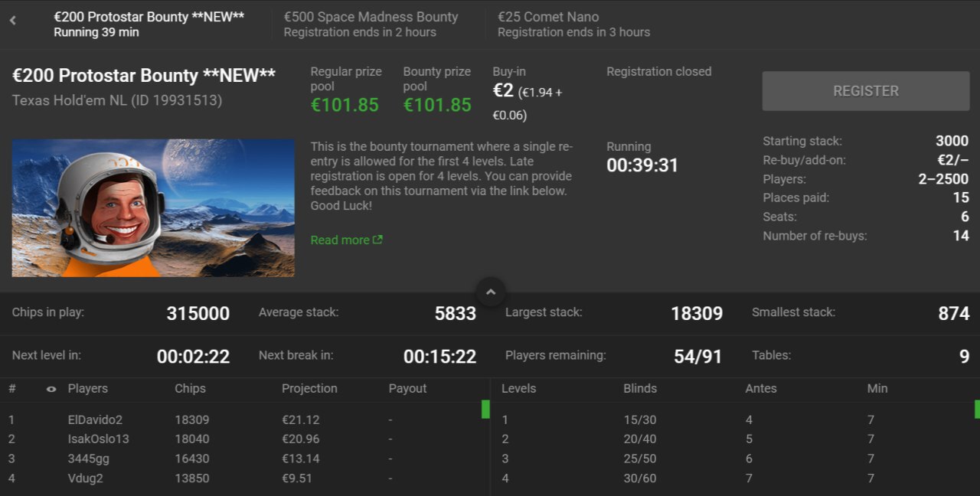The height and width of the screenshot is (496, 980).
Task: Collapse the tournament details panel
Action: 491,292
